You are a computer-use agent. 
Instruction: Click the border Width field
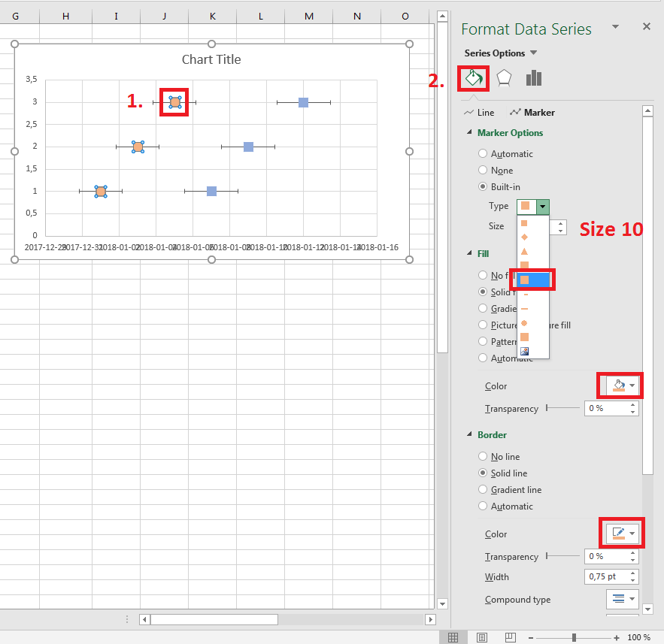[606, 576]
